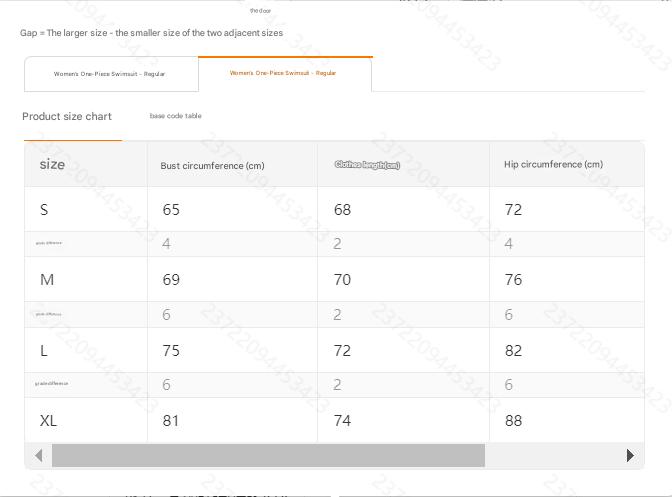Click the Hip circumference (cm) column header
This screenshot has width=672, height=497.
point(553,164)
